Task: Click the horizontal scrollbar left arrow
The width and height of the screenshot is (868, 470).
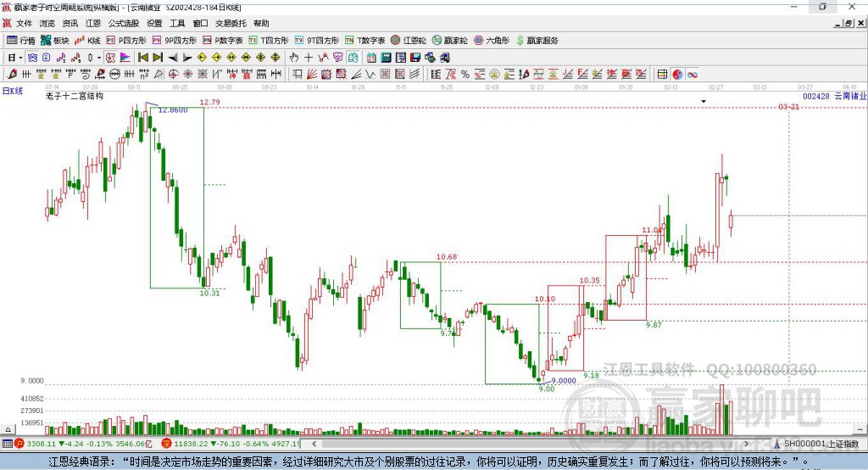Action: 314,444
